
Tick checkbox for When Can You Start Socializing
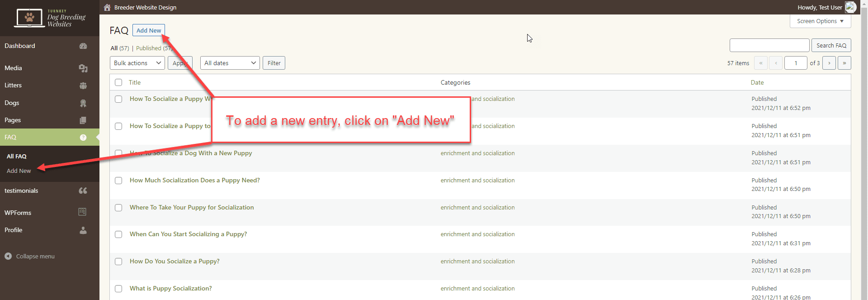click(x=118, y=234)
